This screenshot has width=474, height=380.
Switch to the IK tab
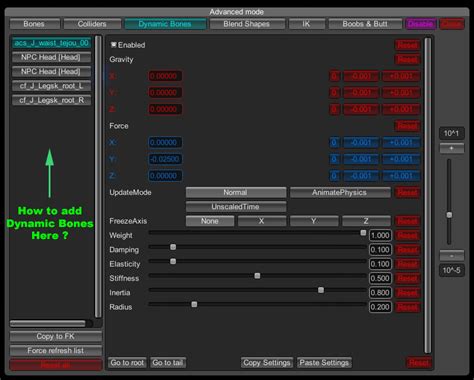coord(307,24)
